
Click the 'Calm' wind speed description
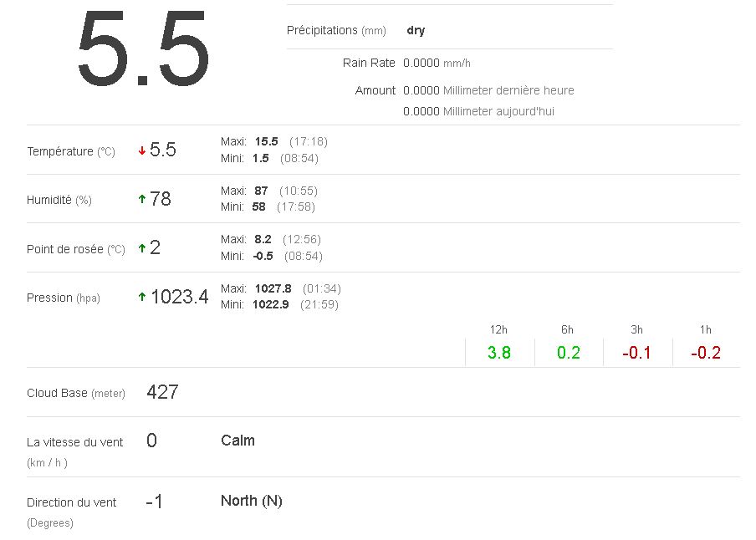238,441
